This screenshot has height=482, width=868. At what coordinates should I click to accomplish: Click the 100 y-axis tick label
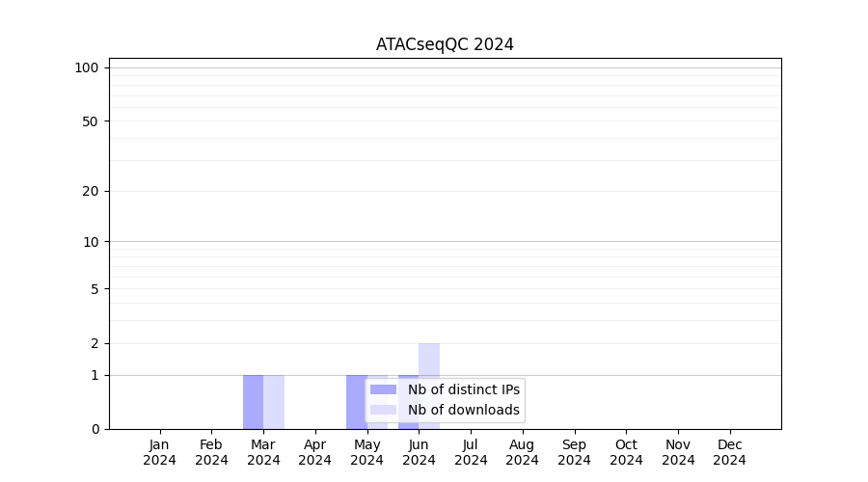pyautogui.click(x=87, y=67)
